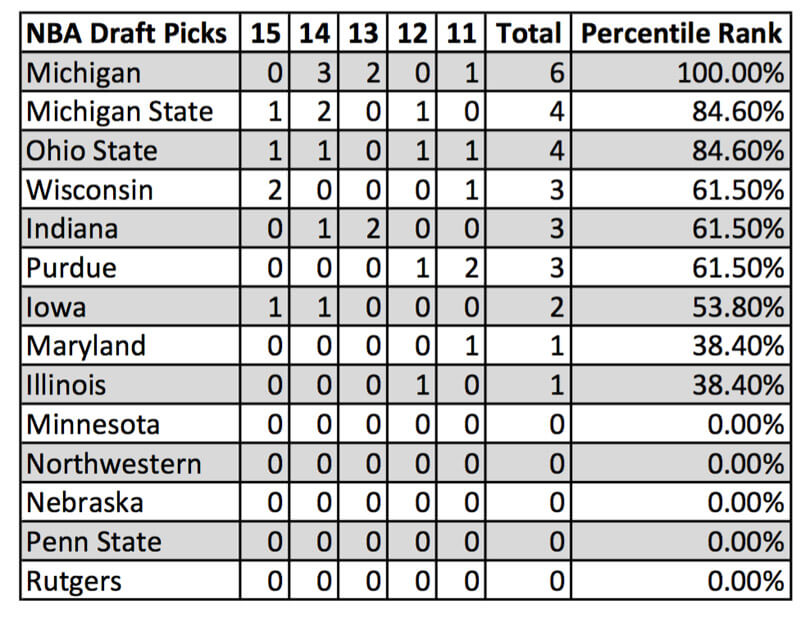Click the Minnesota row label

pyautogui.click(x=92, y=424)
